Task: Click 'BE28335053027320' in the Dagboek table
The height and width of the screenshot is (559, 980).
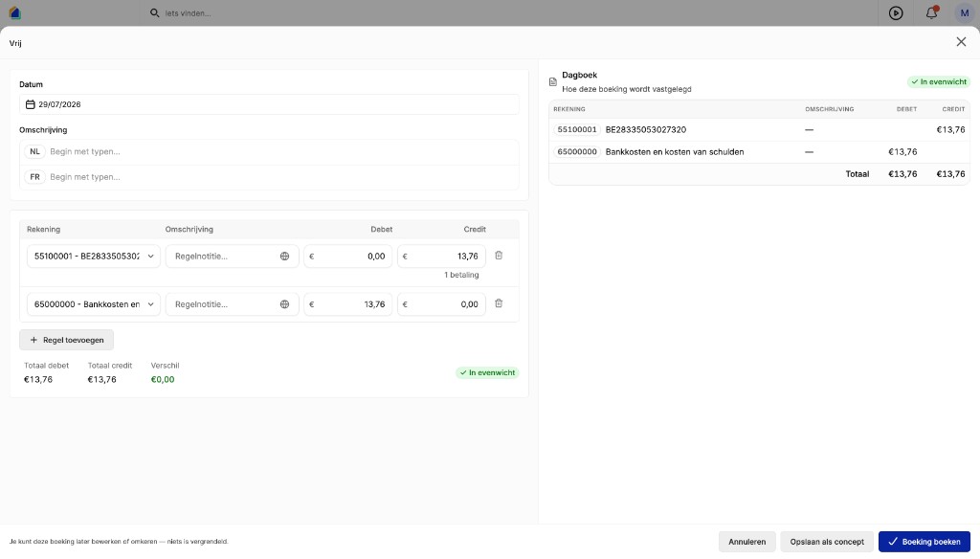Action: (x=646, y=130)
